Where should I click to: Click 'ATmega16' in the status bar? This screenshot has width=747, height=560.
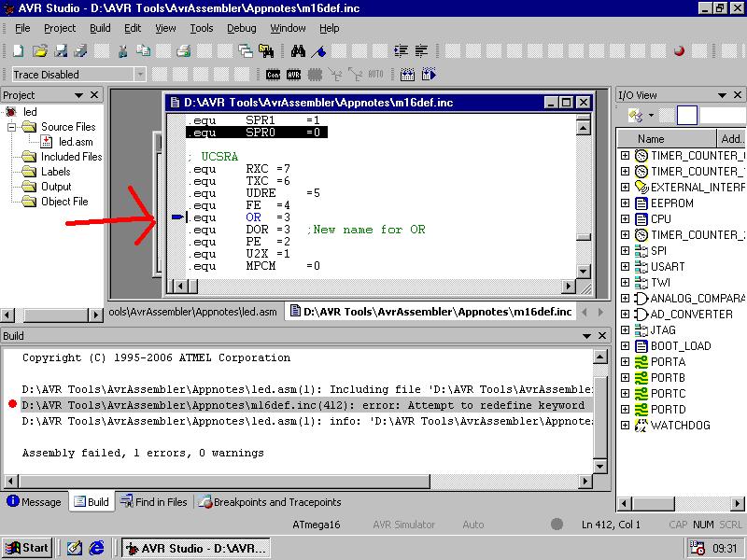click(317, 525)
